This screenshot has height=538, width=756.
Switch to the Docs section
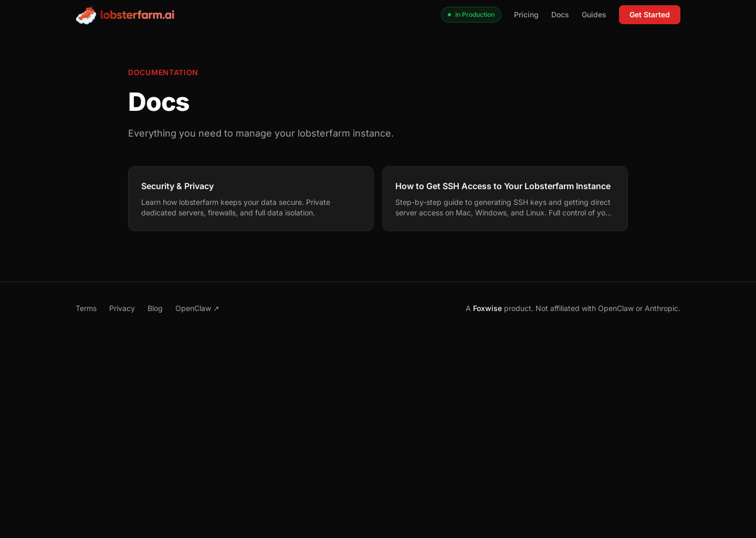560,15
